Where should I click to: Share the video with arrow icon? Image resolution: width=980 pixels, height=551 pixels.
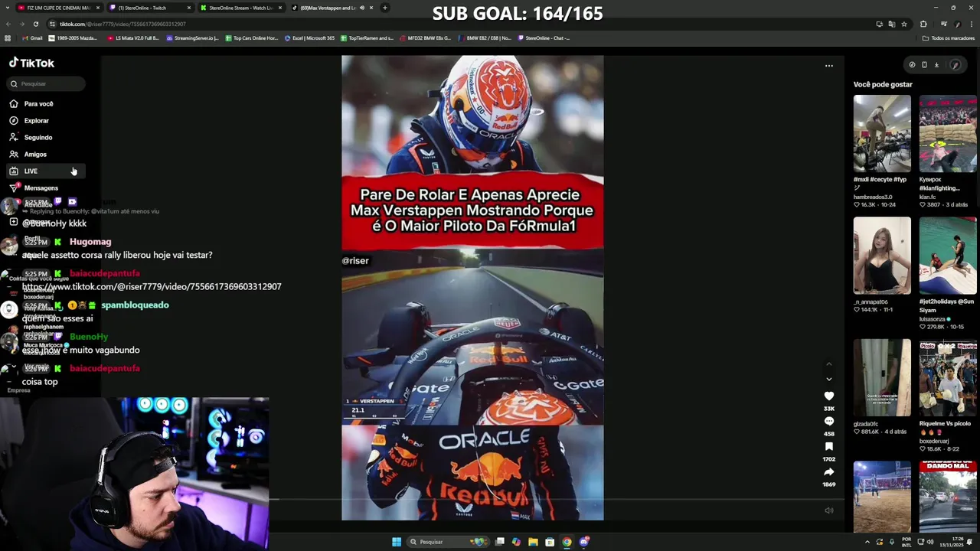click(x=828, y=471)
